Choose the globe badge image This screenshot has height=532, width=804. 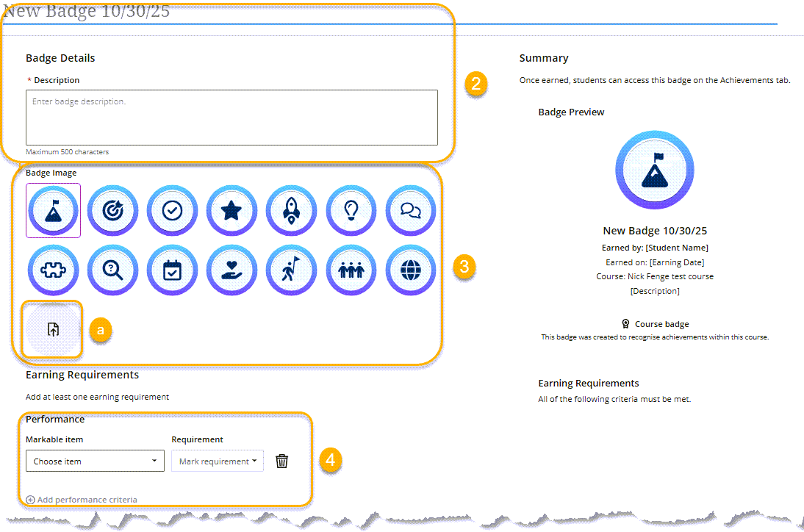411,270
